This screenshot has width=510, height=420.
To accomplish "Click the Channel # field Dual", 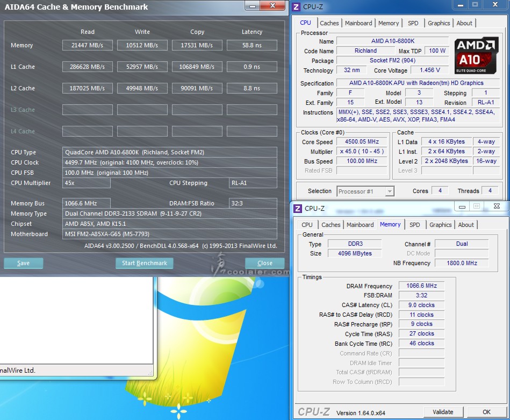I will tap(462, 244).
